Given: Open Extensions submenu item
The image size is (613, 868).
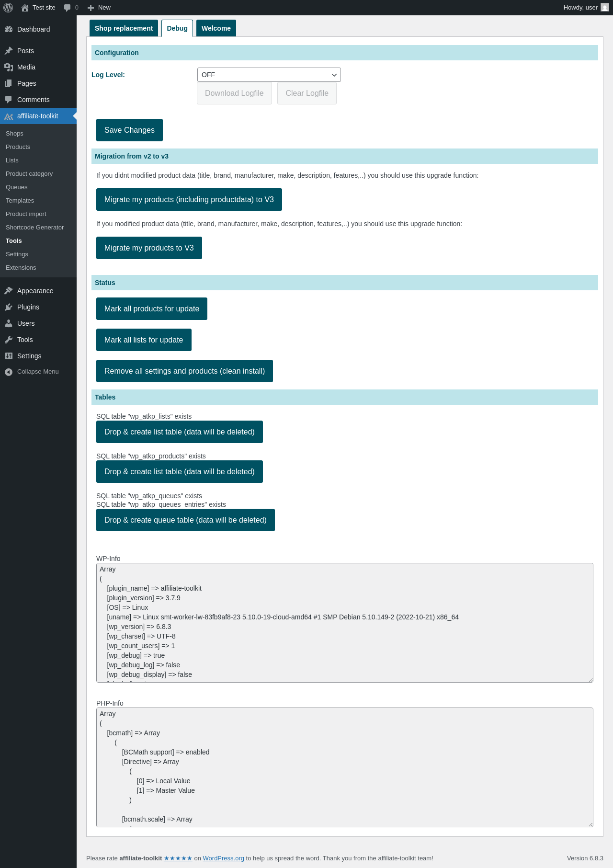Looking at the screenshot, I should pos(21,268).
